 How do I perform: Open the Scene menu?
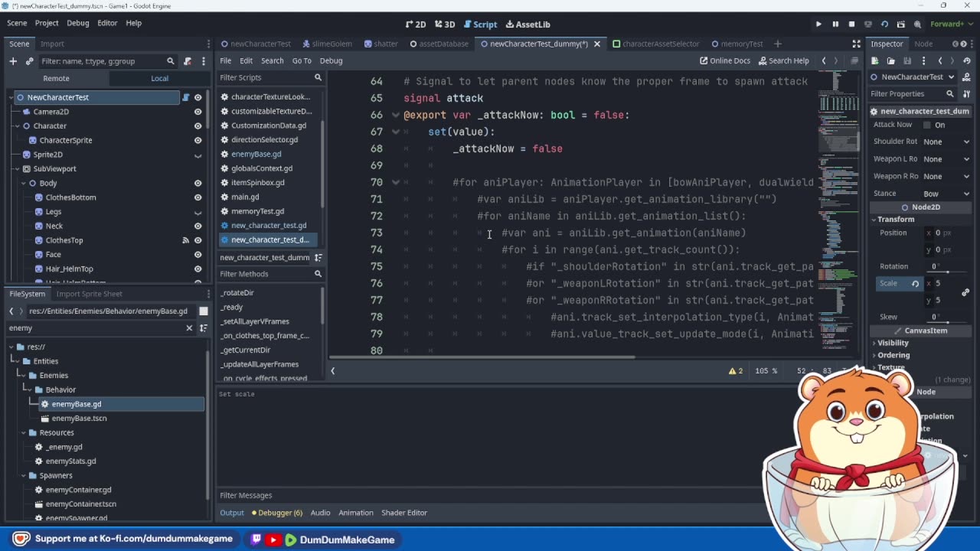[17, 23]
